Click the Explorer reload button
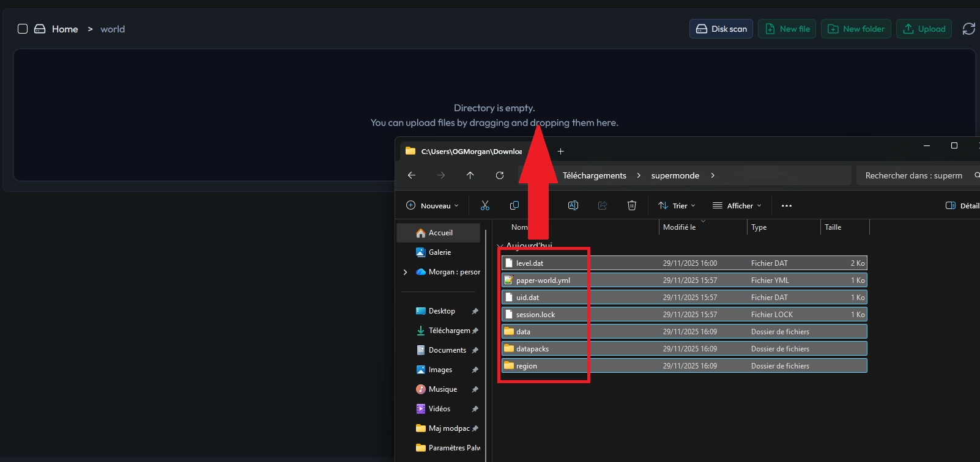The width and height of the screenshot is (980, 462). (500, 175)
